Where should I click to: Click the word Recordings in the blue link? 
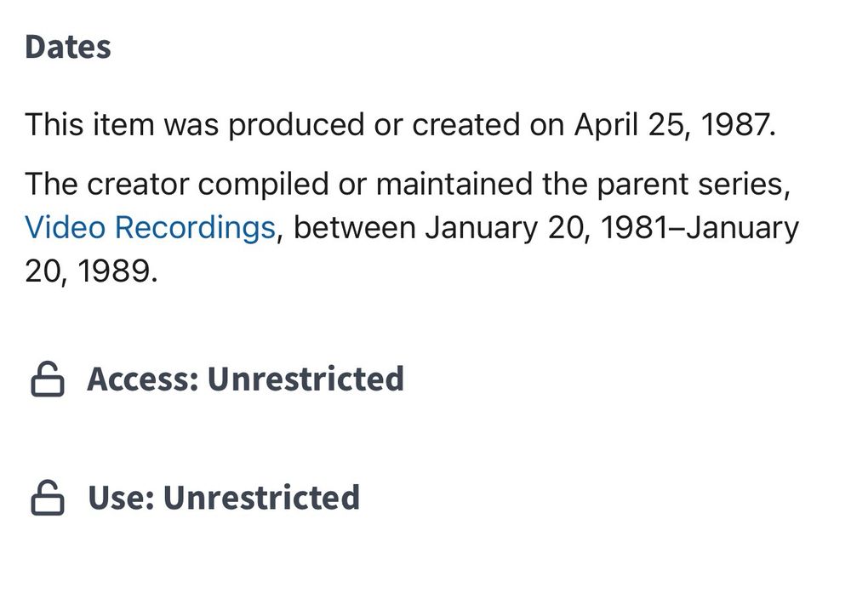pyautogui.click(x=195, y=227)
